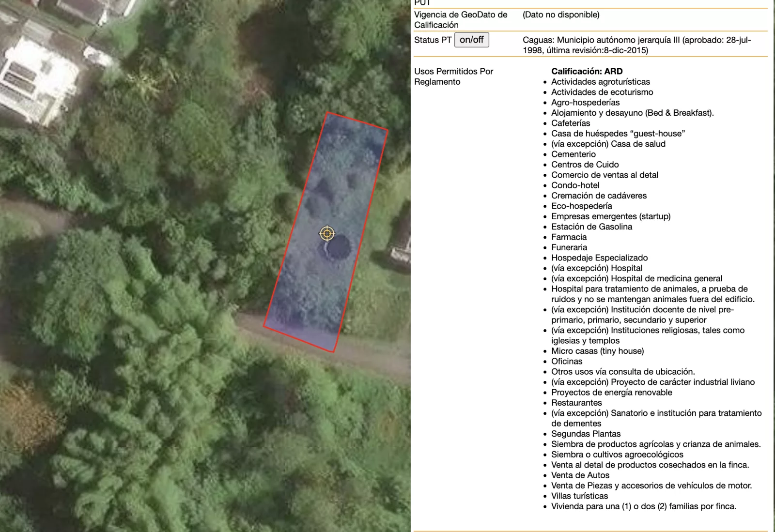Click the Restaurantes entry
This screenshot has height=532, width=775.
[x=576, y=403]
